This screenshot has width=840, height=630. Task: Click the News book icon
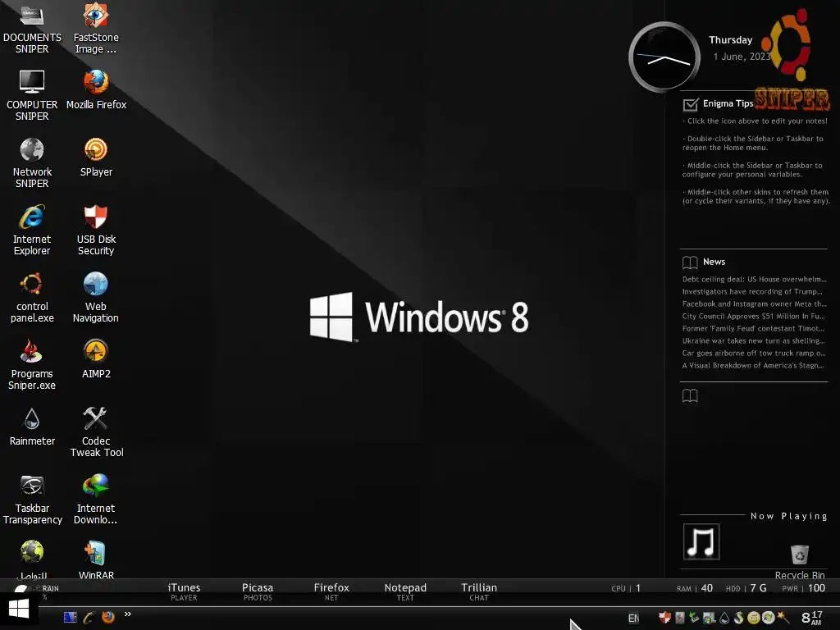690,262
